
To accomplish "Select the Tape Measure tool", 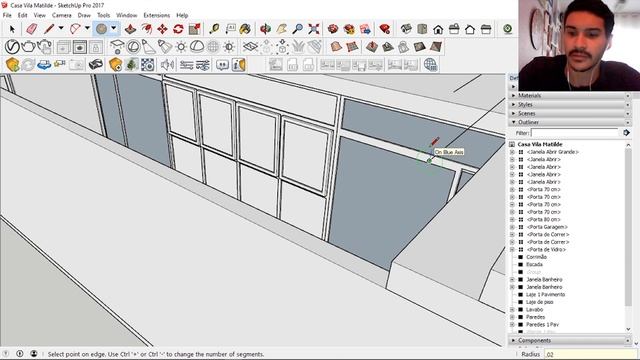I will 214,29.
